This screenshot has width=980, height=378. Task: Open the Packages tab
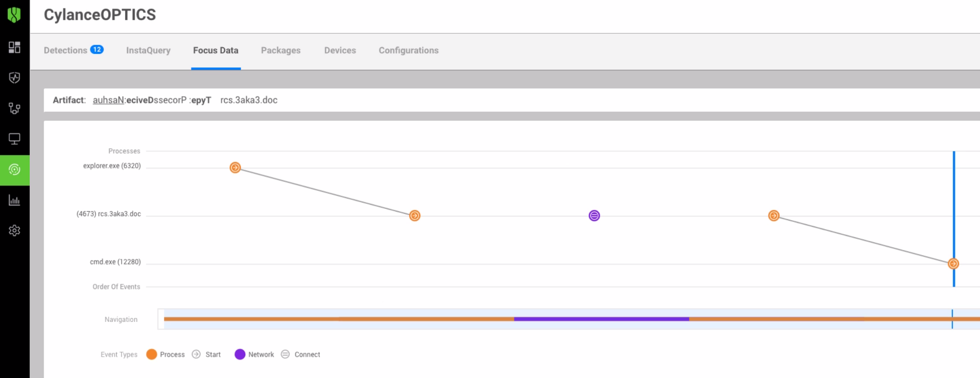pyautogui.click(x=281, y=50)
